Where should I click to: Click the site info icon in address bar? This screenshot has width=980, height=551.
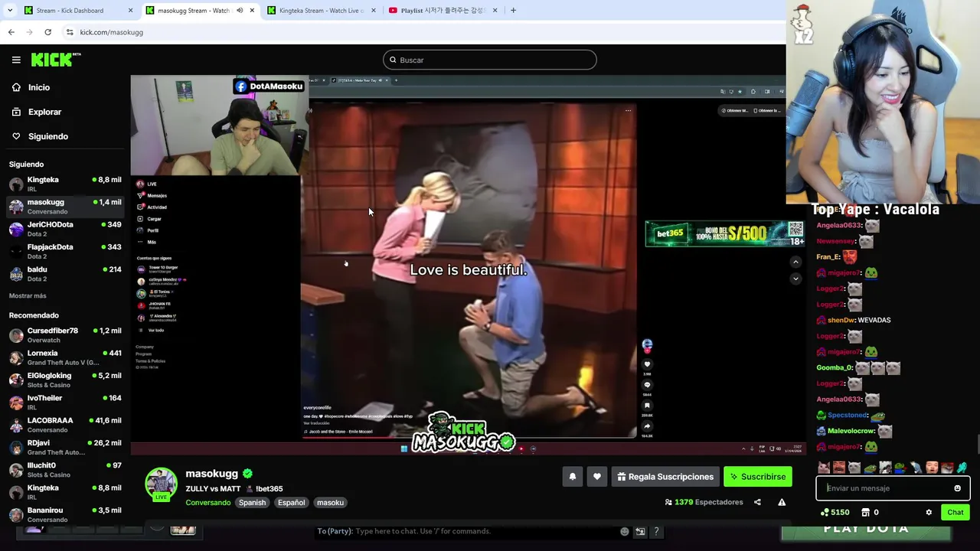[70, 32]
